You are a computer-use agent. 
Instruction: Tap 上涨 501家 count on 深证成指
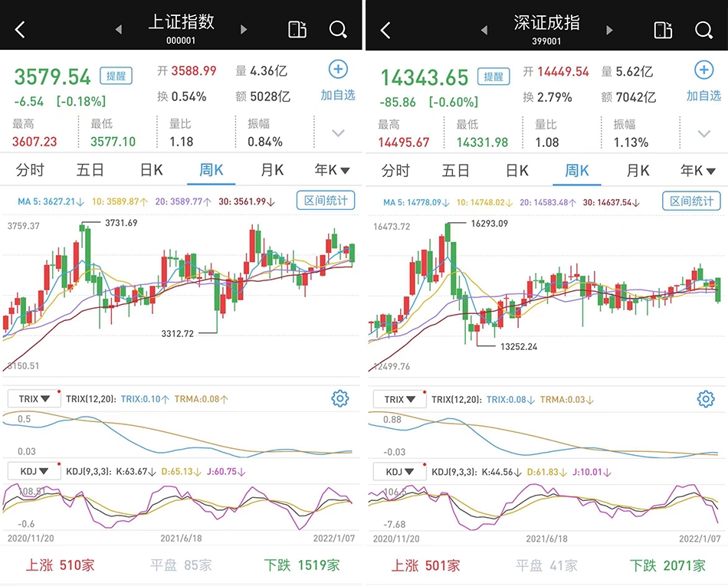(426, 565)
